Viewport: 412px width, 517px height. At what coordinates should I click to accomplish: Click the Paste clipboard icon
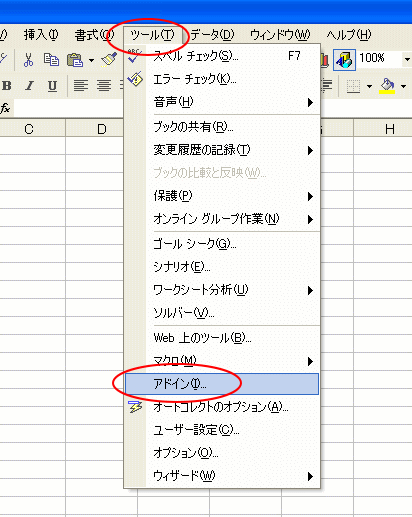click(x=75, y=60)
